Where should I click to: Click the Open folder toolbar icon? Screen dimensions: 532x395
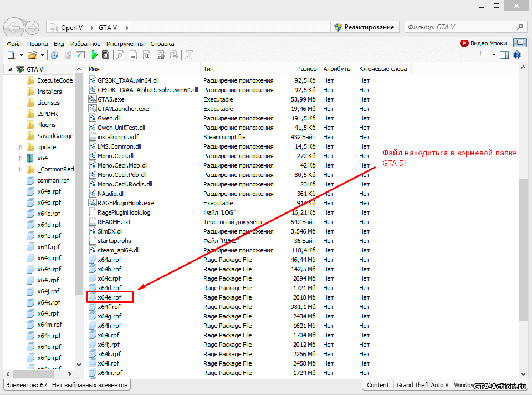point(32,55)
